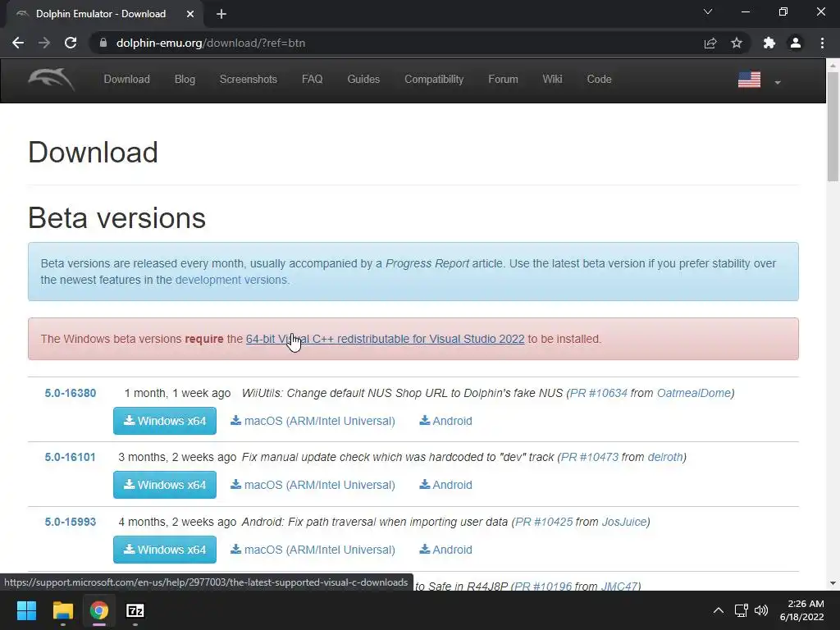840x630 pixels.
Task: Go to Screenshots page
Action: 248,80
